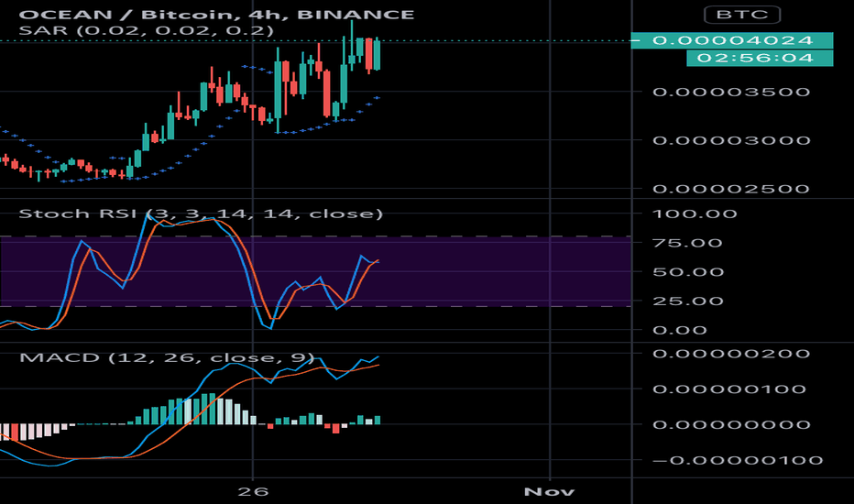Select the Stoch RSI indicator legend

click(x=201, y=214)
